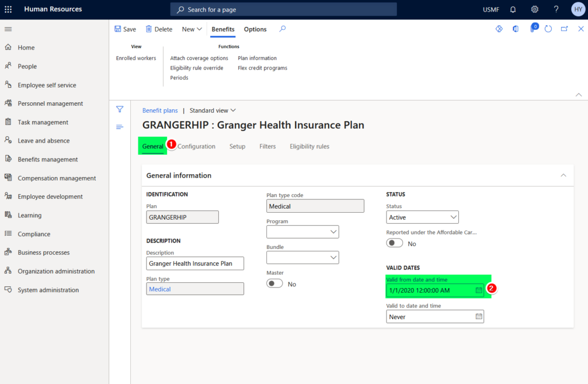The image size is (588, 384).
Task: Select the Configuration tab
Action: click(196, 147)
